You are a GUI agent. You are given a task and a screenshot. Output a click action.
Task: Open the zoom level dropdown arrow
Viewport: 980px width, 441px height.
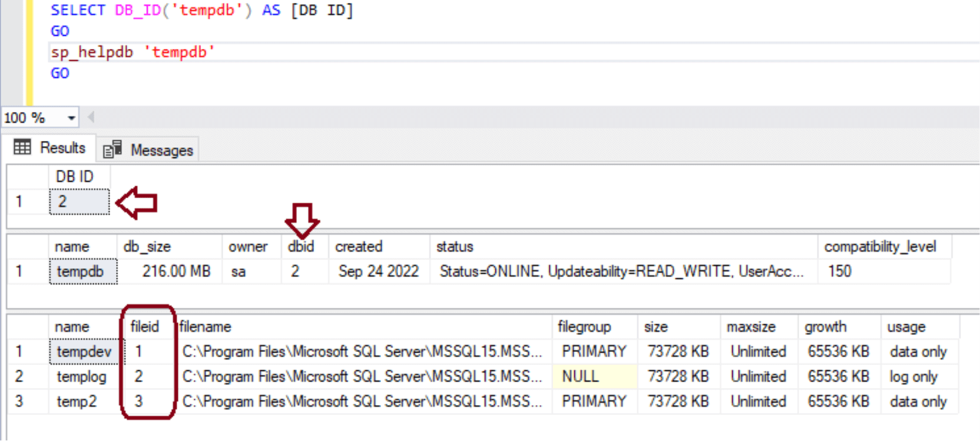coord(71,118)
